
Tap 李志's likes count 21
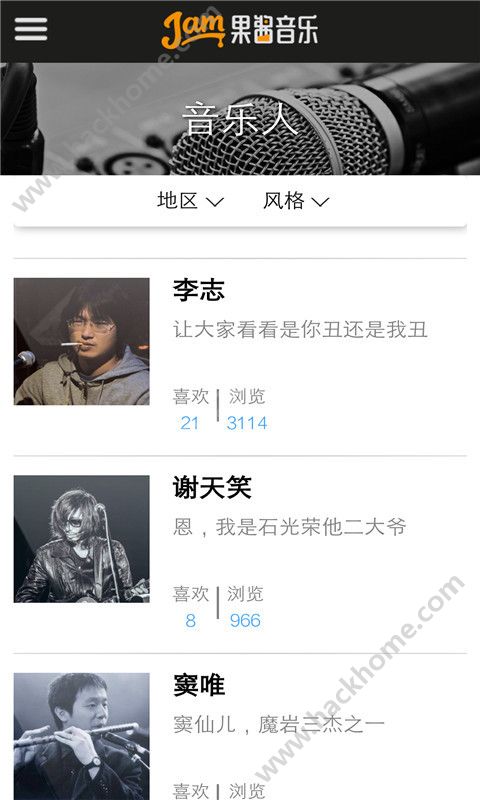point(189,423)
